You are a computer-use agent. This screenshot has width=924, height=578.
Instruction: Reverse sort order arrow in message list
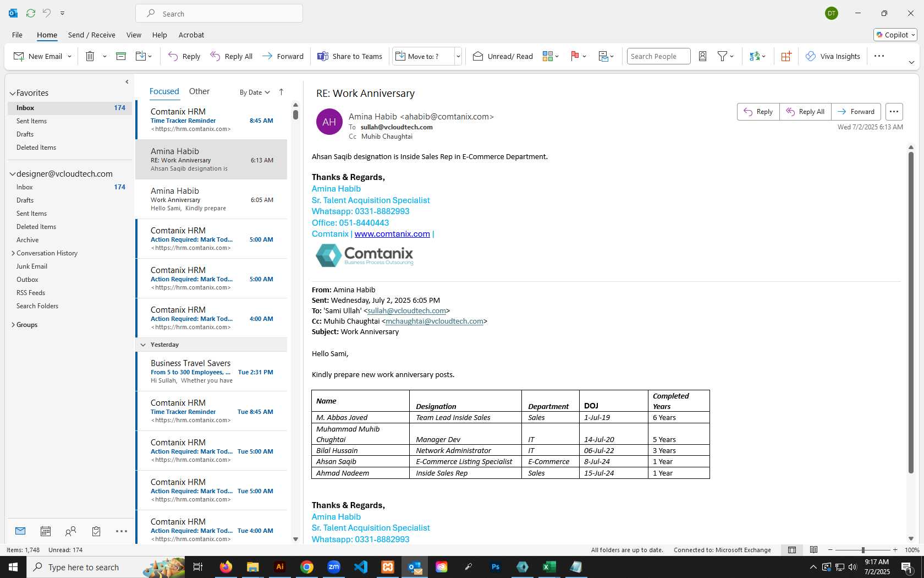(281, 92)
